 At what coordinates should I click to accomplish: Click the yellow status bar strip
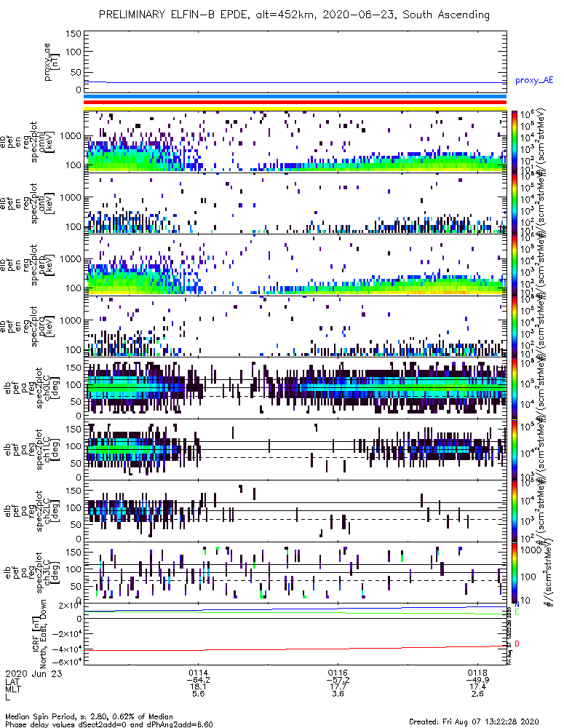point(295,108)
